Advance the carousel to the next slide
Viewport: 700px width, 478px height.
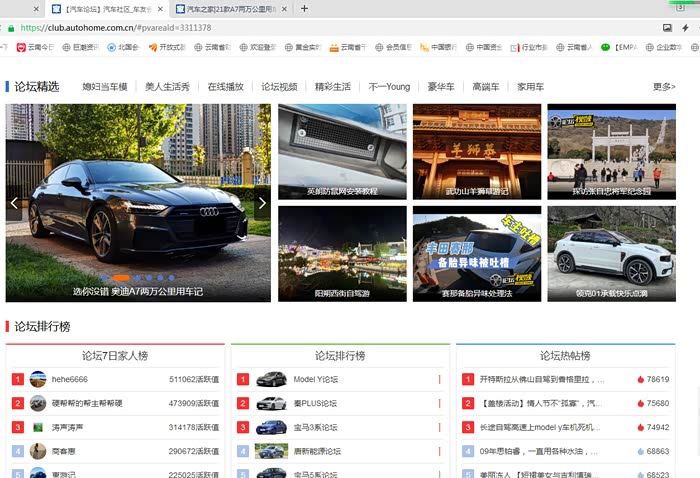262,203
